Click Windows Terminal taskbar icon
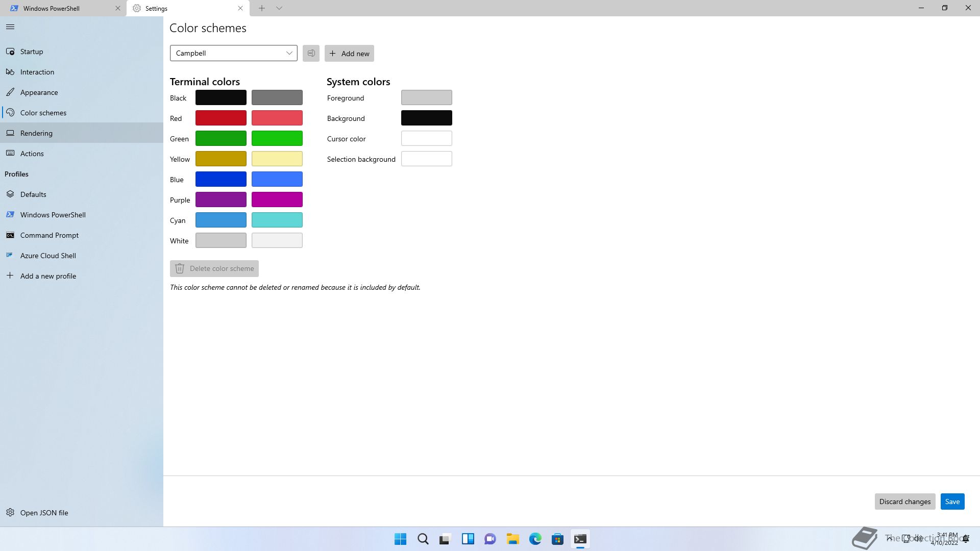Image resolution: width=980 pixels, height=551 pixels. pyautogui.click(x=580, y=539)
